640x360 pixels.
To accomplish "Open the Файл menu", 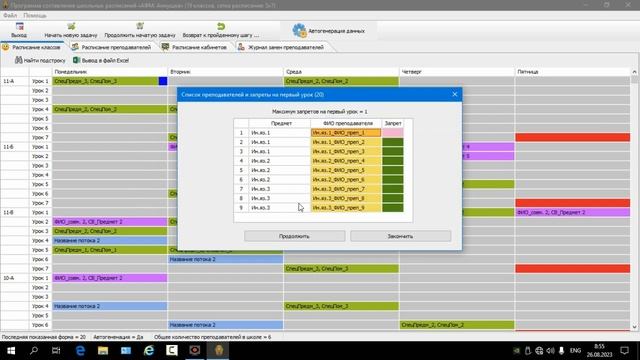I will pos(10,16).
